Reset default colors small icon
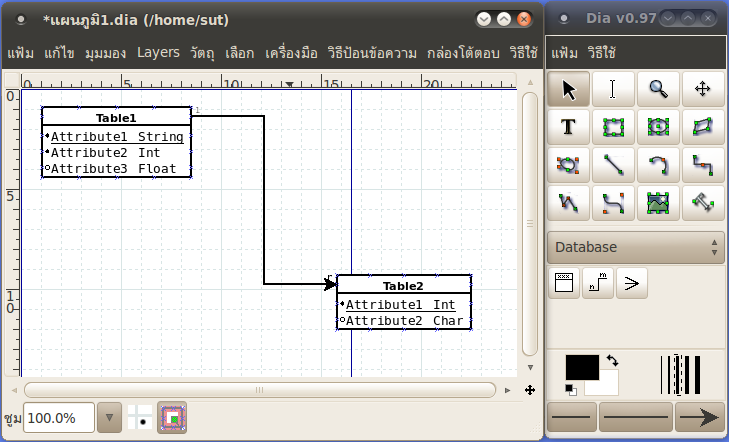The width and height of the screenshot is (729, 442). (570, 389)
